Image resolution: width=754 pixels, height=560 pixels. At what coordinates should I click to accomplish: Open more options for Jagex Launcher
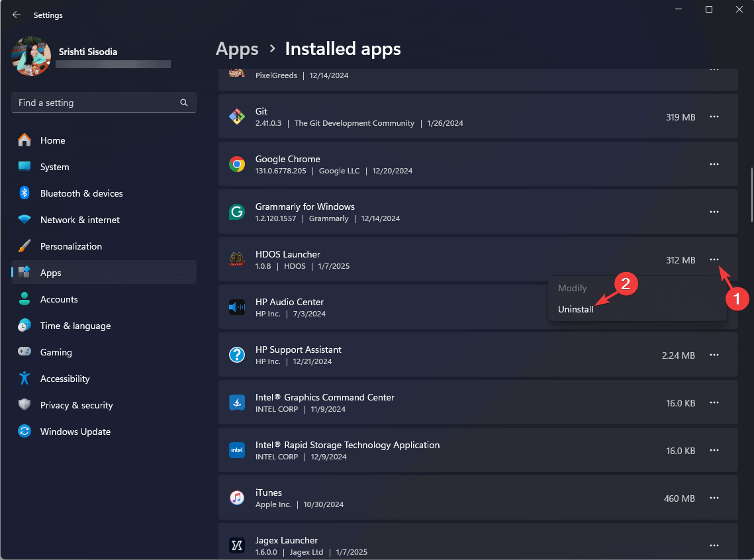714,545
